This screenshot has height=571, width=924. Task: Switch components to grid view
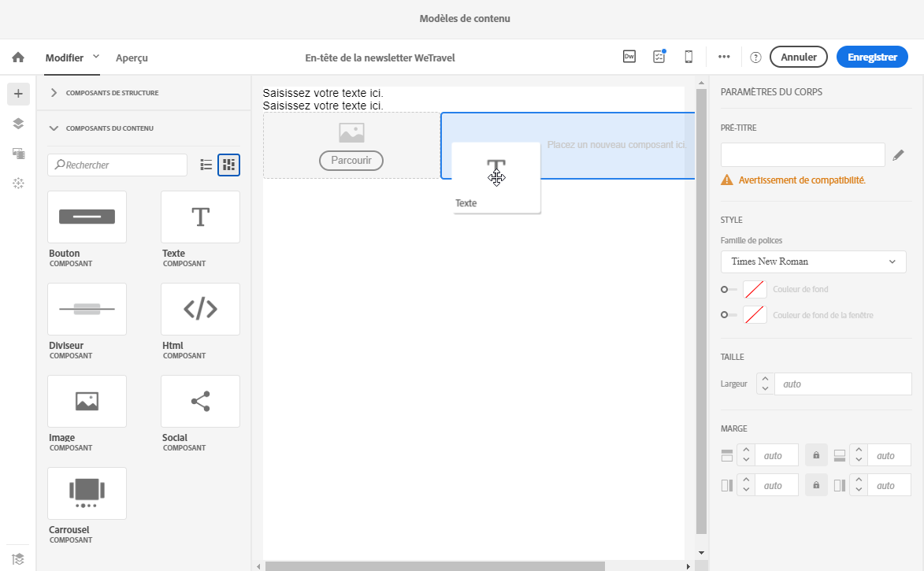pyautogui.click(x=228, y=165)
